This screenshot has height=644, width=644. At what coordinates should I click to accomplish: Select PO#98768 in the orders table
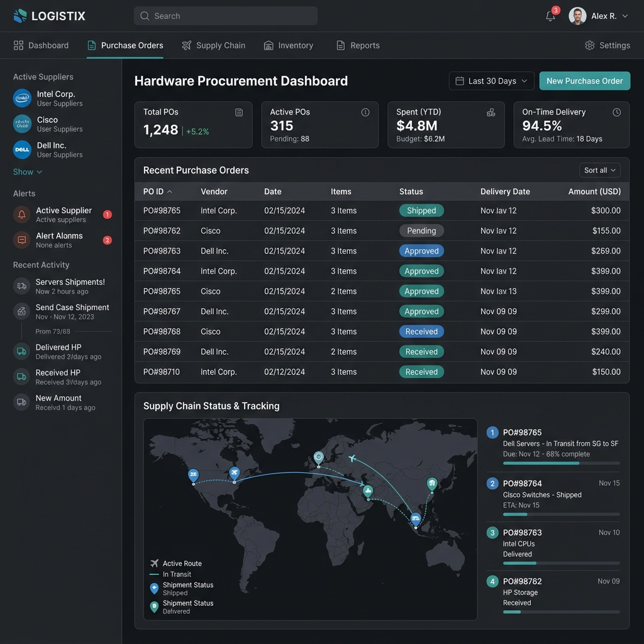pos(382,331)
